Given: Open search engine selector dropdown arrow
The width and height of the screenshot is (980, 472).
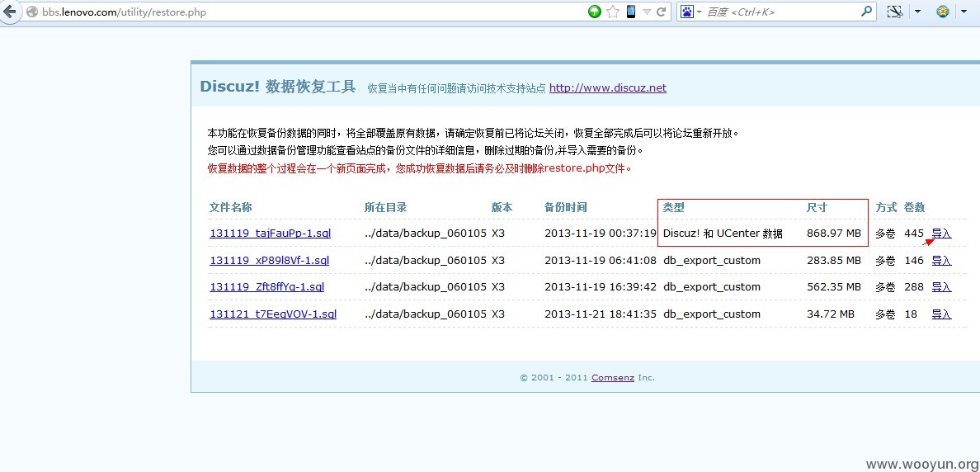Looking at the screenshot, I should pos(699,12).
